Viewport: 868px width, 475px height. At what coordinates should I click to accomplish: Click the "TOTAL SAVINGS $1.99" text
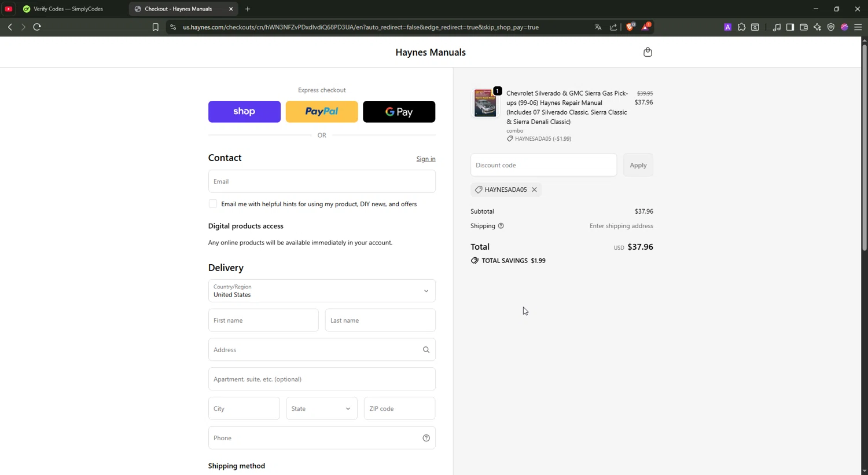pos(513,261)
